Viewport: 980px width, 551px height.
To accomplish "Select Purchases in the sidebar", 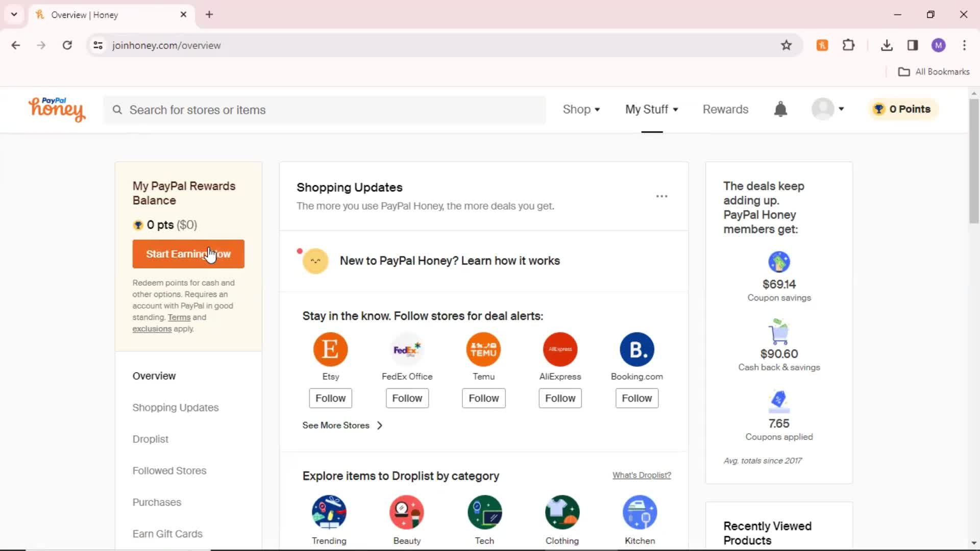I will coord(157,503).
